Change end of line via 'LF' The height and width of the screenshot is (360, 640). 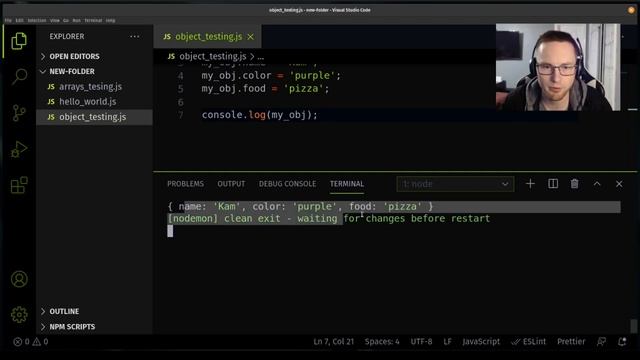tap(447, 342)
